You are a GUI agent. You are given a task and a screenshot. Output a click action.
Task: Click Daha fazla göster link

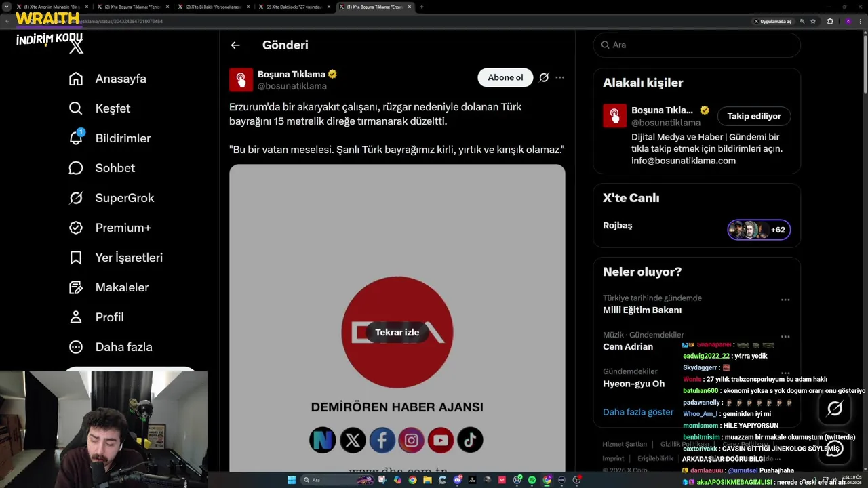[x=638, y=412]
